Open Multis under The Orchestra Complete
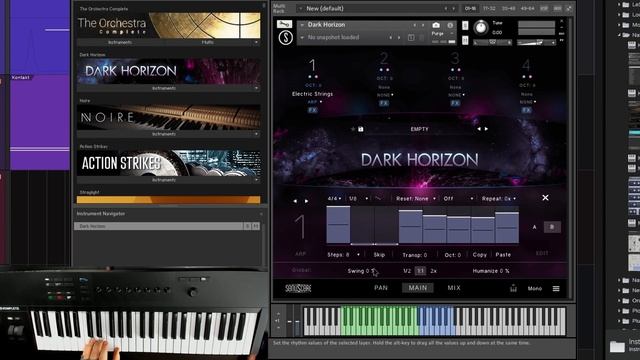The height and width of the screenshot is (360, 640). click(208, 42)
